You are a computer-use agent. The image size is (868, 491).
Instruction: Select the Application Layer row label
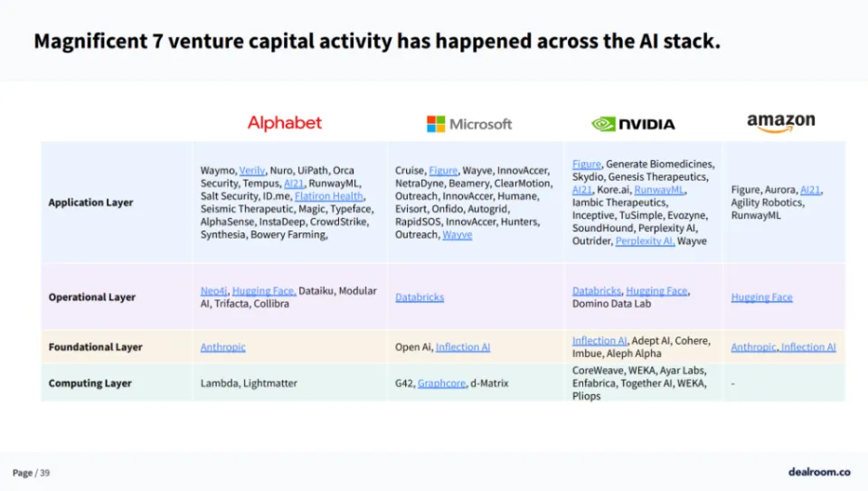click(x=90, y=203)
